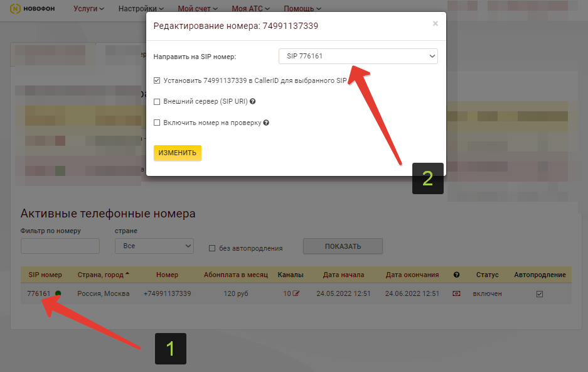Click the green online status dot for SIP 776161
The height and width of the screenshot is (372, 588).
tap(58, 293)
